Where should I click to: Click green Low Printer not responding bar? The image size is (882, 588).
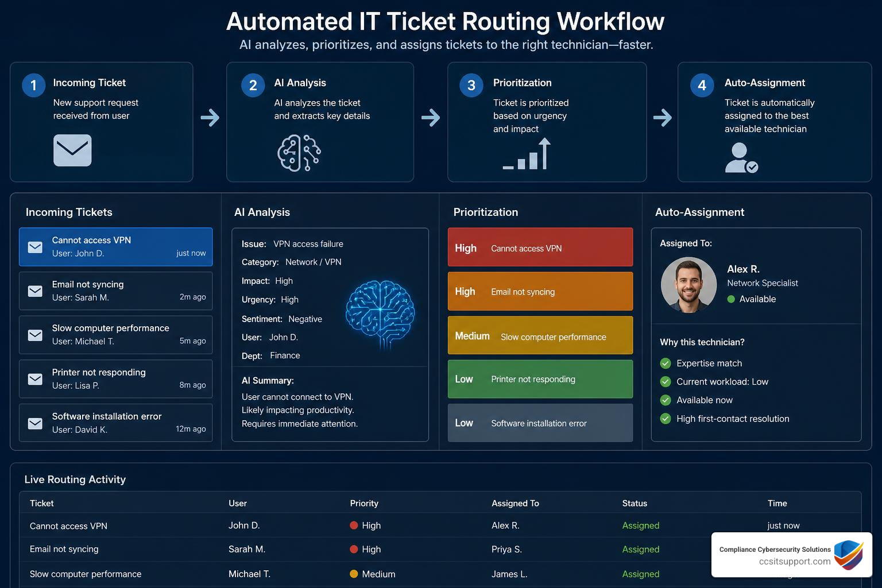[x=540, y=379]
